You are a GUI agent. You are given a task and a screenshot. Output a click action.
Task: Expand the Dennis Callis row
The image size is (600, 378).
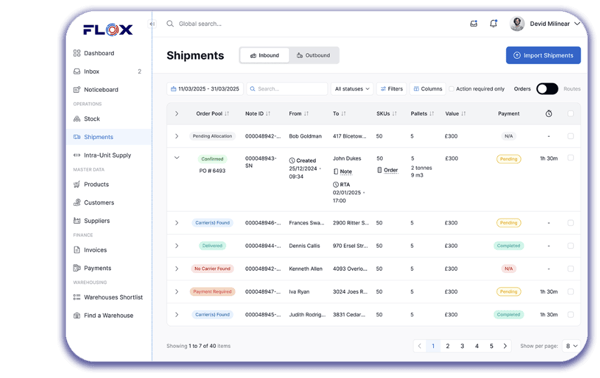click(176, 246)
